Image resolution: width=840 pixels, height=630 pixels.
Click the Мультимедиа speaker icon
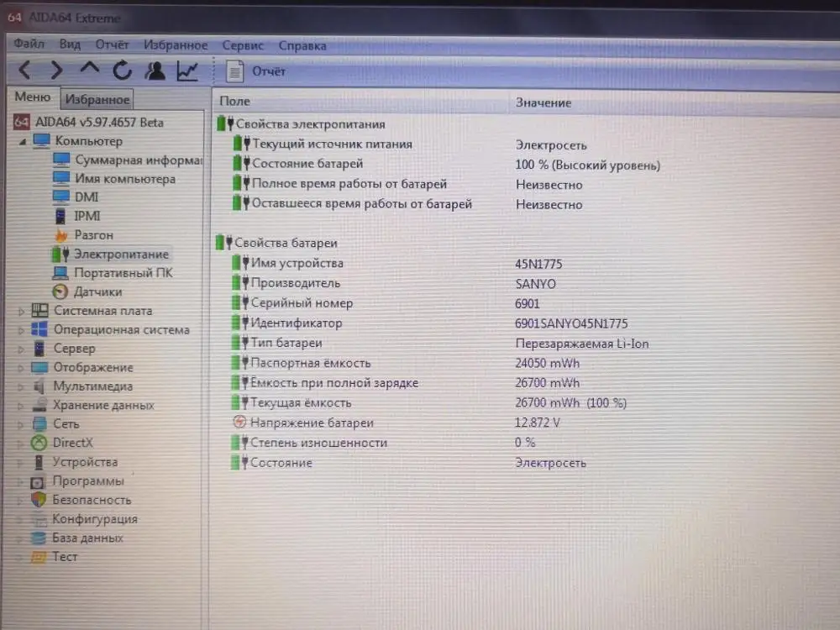coord(39,386)
